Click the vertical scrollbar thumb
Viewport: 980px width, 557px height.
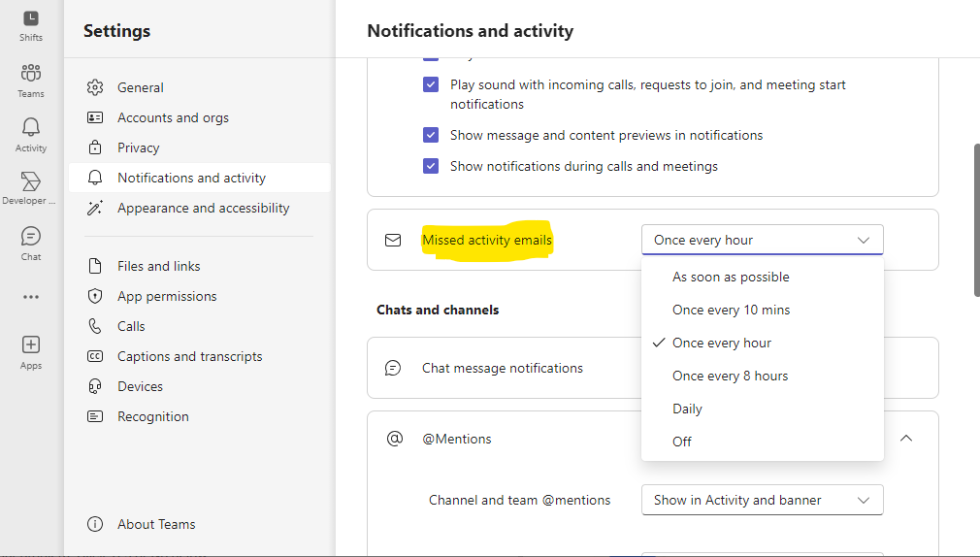[976, 220]
